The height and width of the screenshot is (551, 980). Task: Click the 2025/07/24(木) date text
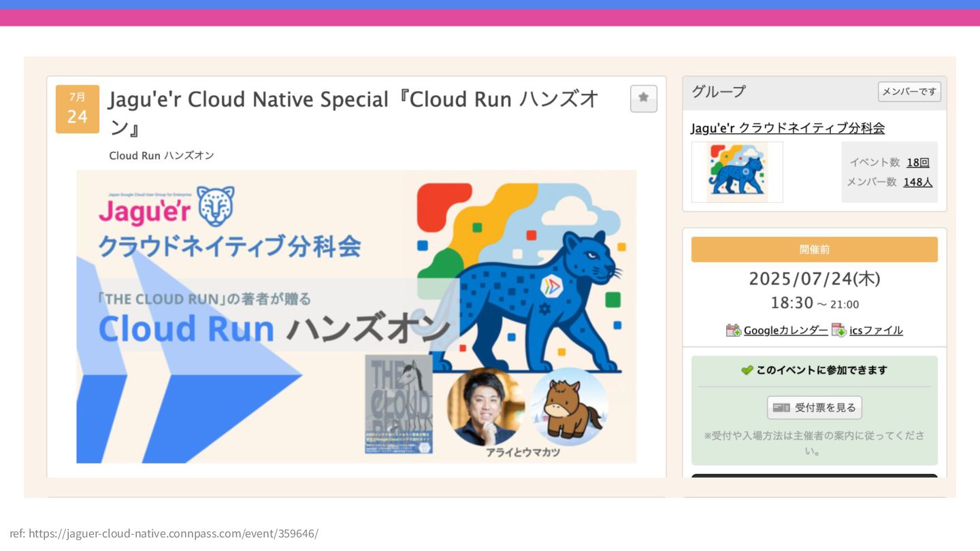(x=815, y=279)
